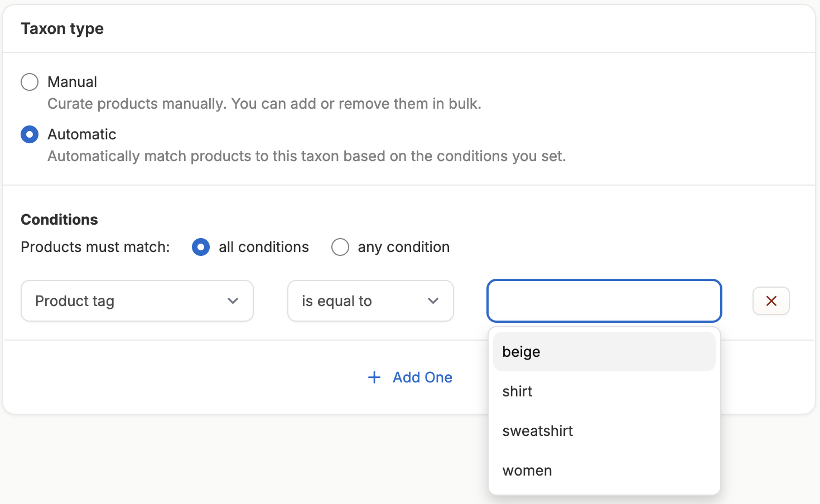Choose the 'all conditions' radio option
The image size is (820, 504).
click(x=201, y=247)
